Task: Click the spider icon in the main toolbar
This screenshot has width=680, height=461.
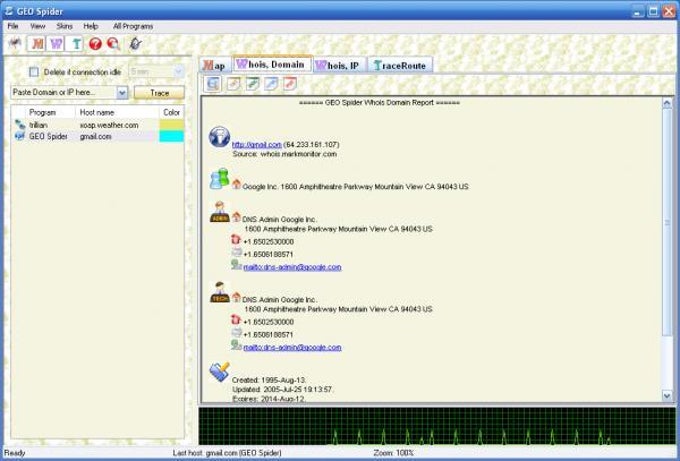Action: point(15,43)
